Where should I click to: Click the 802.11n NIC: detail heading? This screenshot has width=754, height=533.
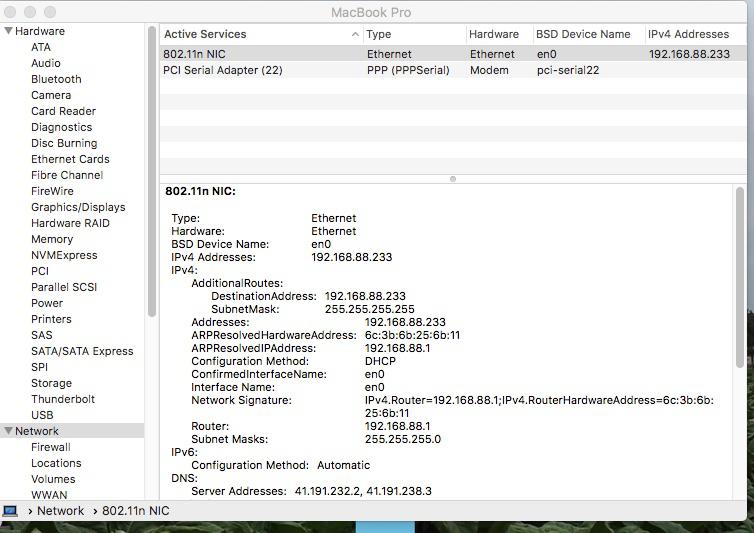(x=201, y=191)
